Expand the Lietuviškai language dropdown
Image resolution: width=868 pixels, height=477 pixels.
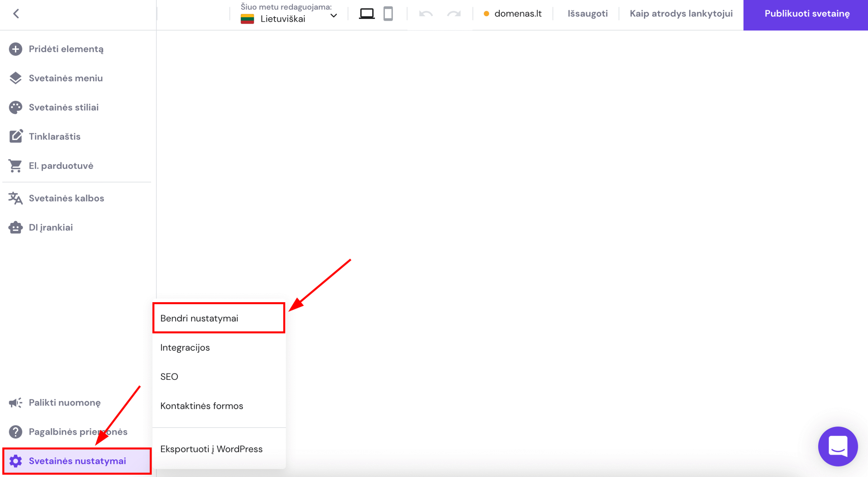pos(334,16)
